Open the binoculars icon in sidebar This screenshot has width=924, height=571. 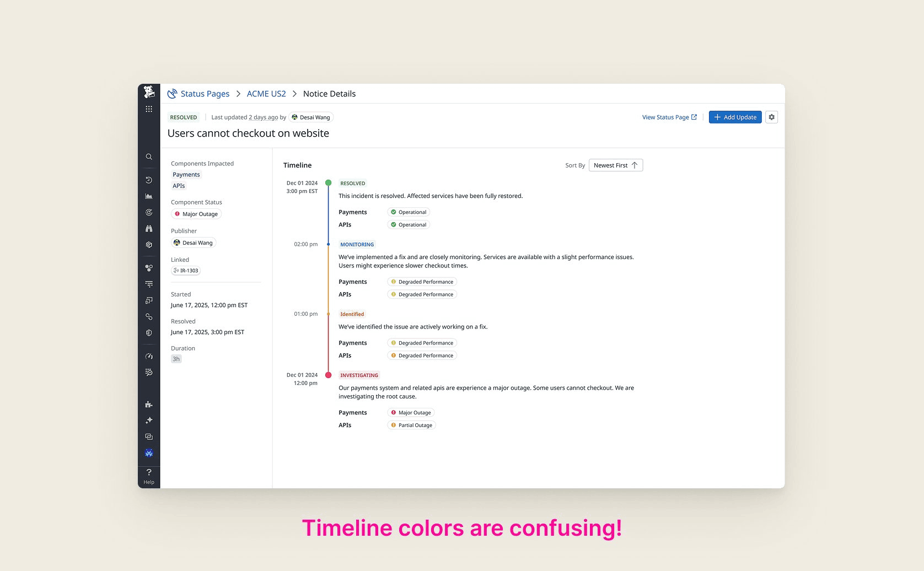[x=149, y=229]
